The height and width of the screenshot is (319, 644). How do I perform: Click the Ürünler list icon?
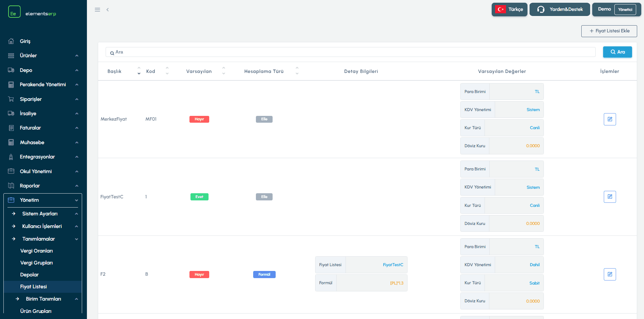11,56
